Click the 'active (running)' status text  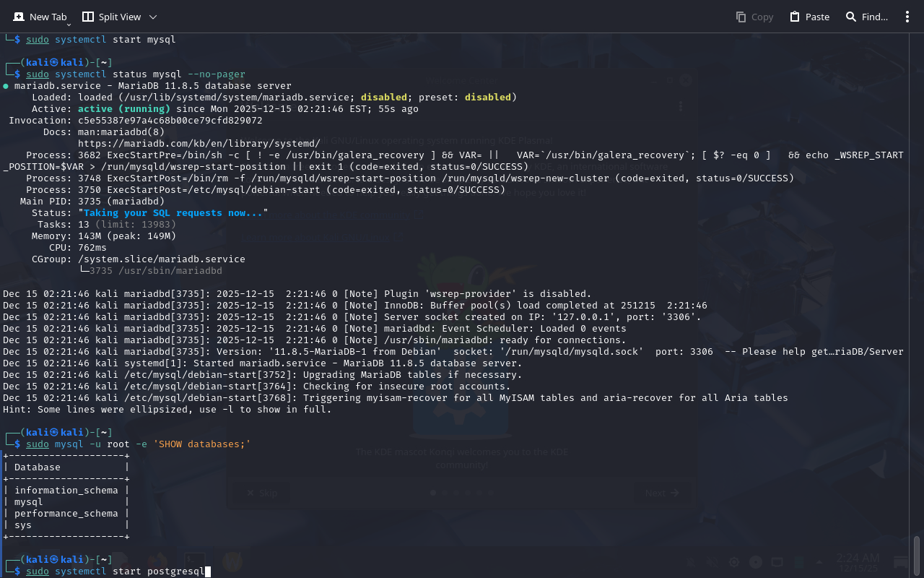tap(123, 109)
